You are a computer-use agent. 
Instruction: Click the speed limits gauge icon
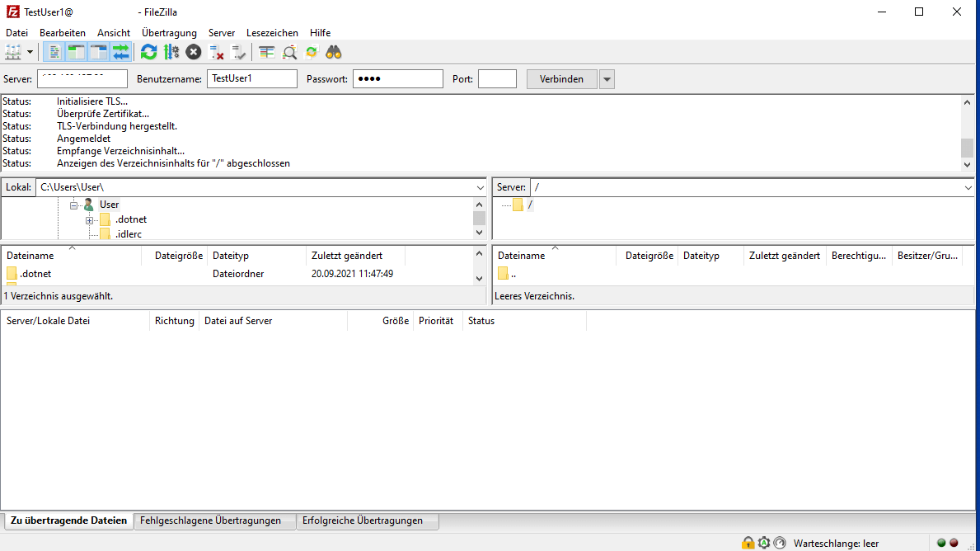pyautogui.click(x=780, y=543)
